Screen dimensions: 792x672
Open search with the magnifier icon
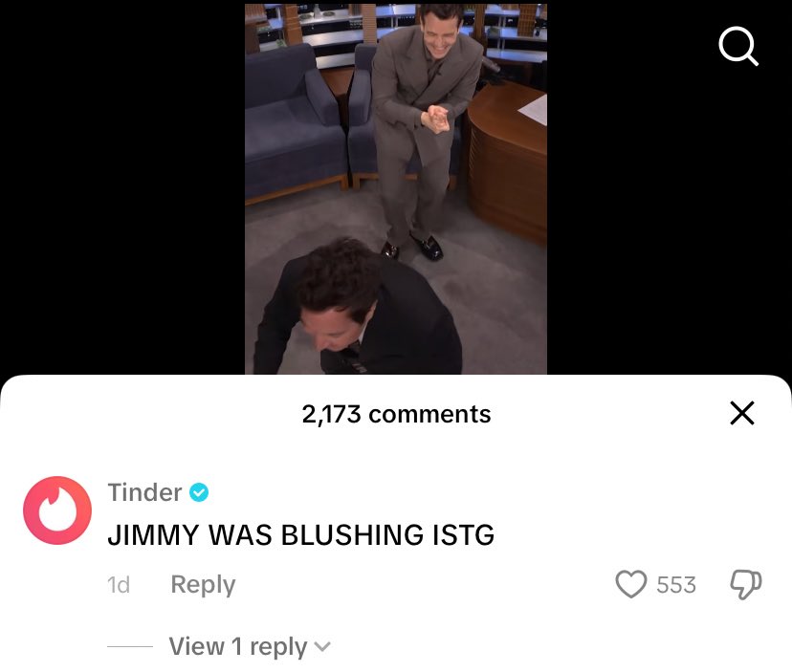[x=738, y=46]
